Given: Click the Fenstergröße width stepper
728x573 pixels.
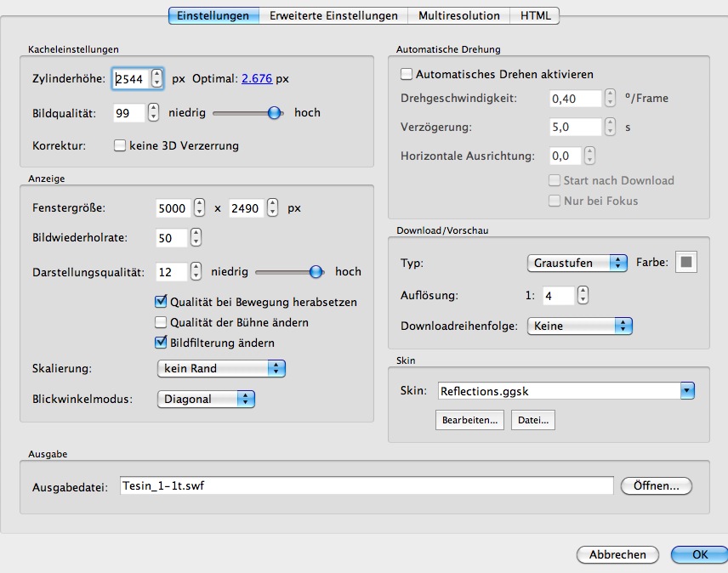Looking at the screenshot, I should tap(199, 208).
